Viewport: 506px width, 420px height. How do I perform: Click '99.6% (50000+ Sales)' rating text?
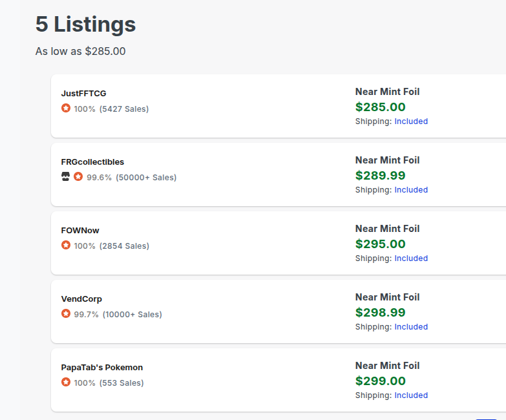click(x=131, y=178)
